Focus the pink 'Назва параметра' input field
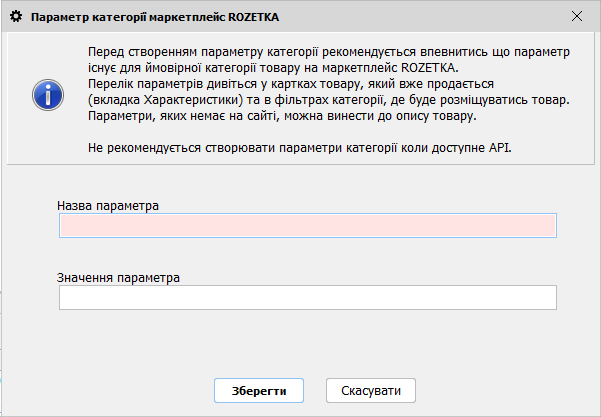Image resolution: width=601 pixels, height=417 pixels. (307, 225)
